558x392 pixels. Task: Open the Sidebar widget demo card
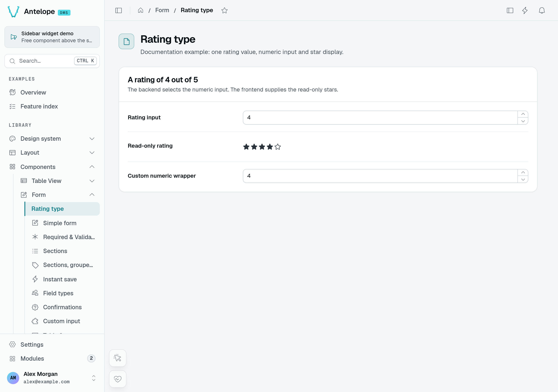52,37
